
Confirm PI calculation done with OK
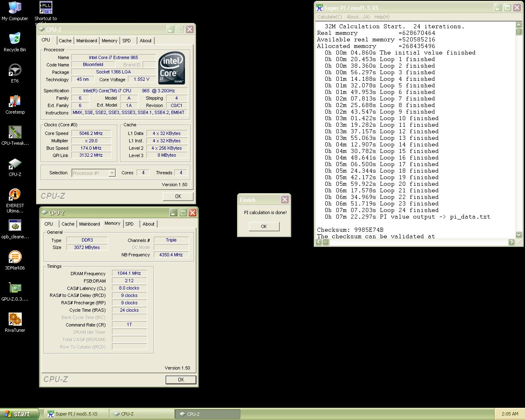coord(264,226)
